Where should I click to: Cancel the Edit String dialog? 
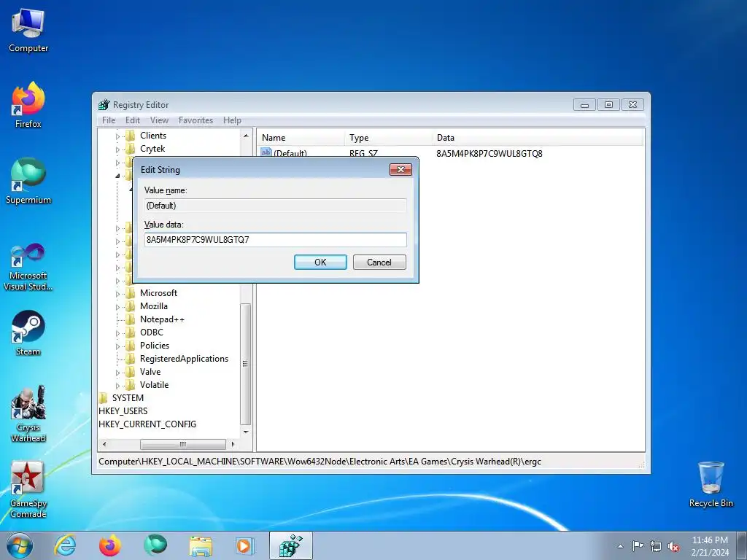point(379,262)
